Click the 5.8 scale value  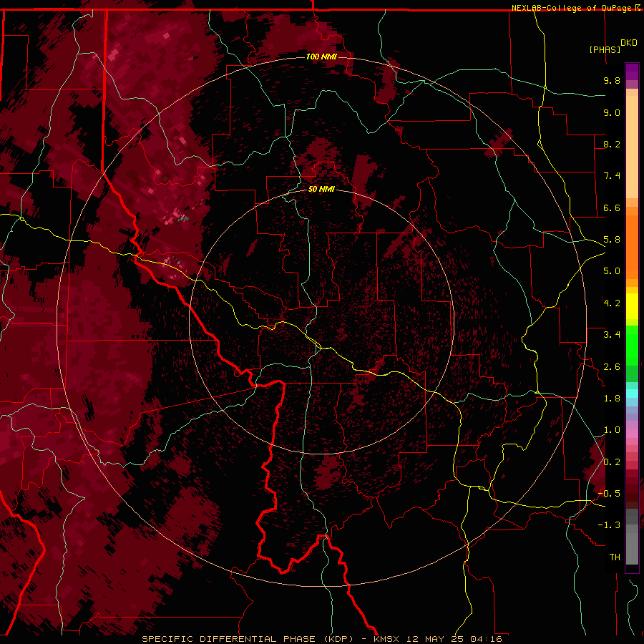pos(612,240)
